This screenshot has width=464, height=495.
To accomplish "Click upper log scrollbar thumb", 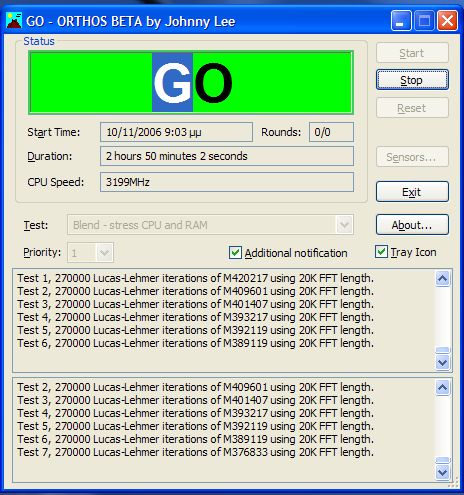I will 443,350.
